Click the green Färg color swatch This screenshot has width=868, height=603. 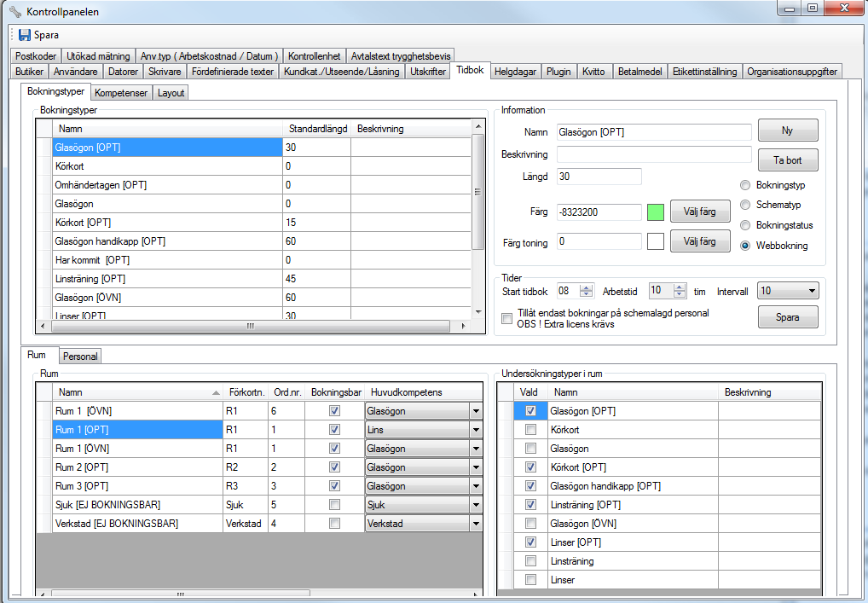click(x=656, y=212)
